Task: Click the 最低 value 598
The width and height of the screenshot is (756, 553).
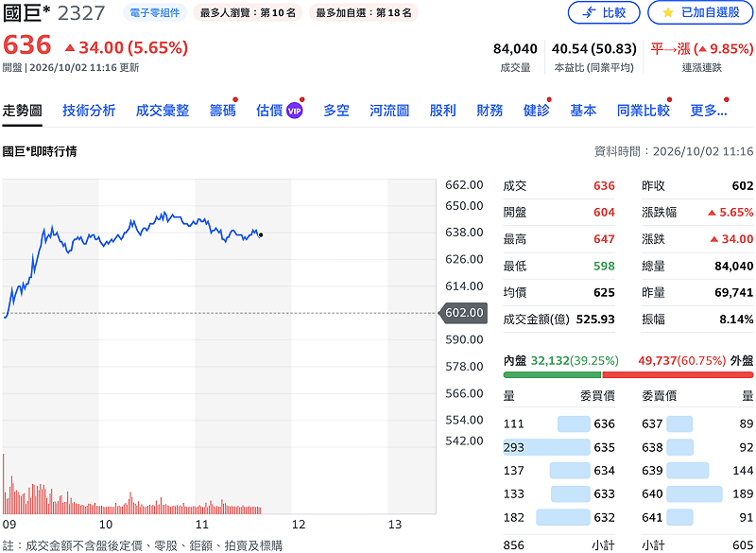Action: click(604, 267)
